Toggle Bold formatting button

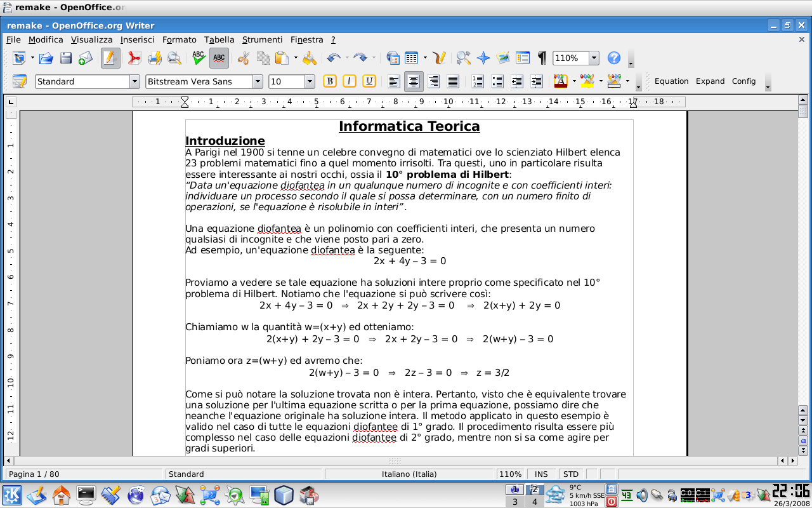pyautogui.click(x=329, y=81)
